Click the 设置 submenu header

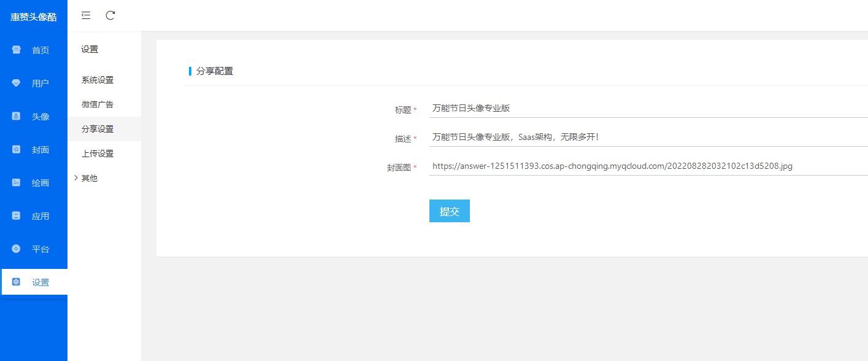coord(90,49)
